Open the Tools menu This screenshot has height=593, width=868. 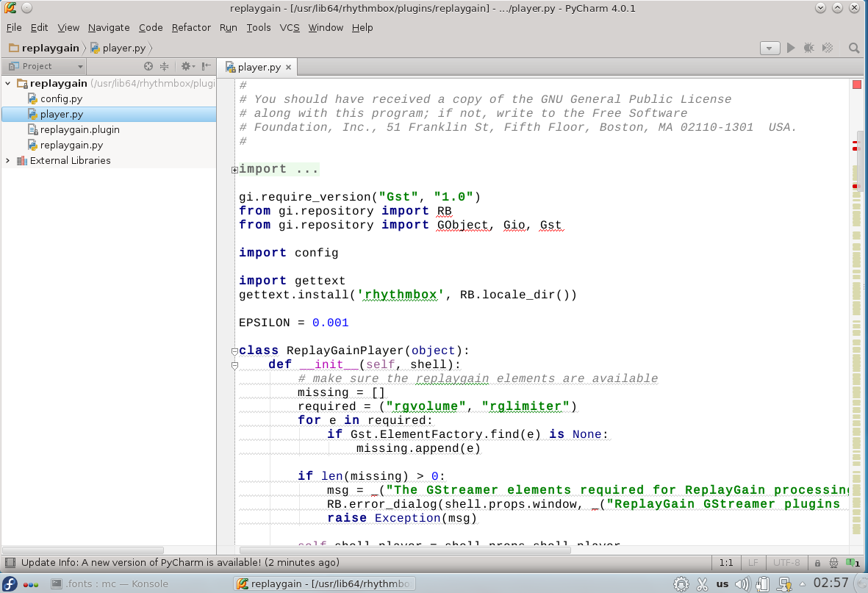[259, 28]
